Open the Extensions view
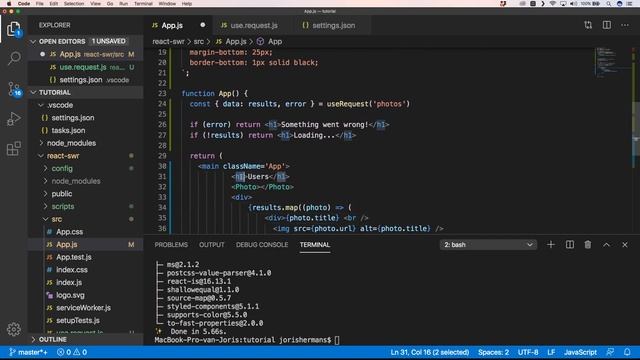This screenshot has height=360, width=640. click(14, 149)
